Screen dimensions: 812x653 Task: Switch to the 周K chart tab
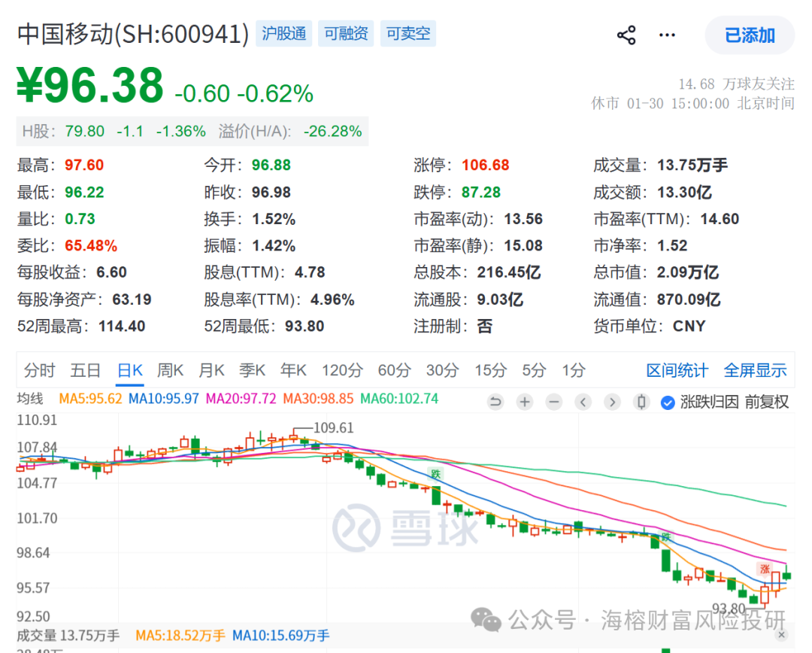pos(171,370)
